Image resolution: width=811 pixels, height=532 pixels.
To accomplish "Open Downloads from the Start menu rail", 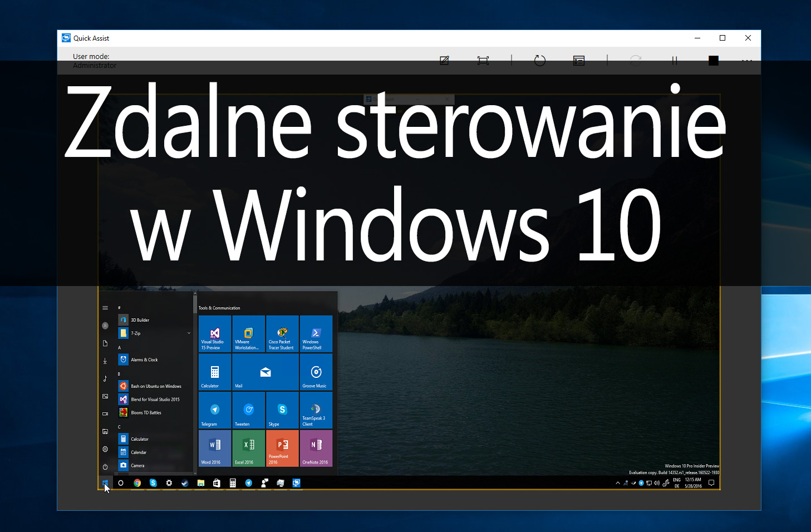I will click(x=105, y=361).
